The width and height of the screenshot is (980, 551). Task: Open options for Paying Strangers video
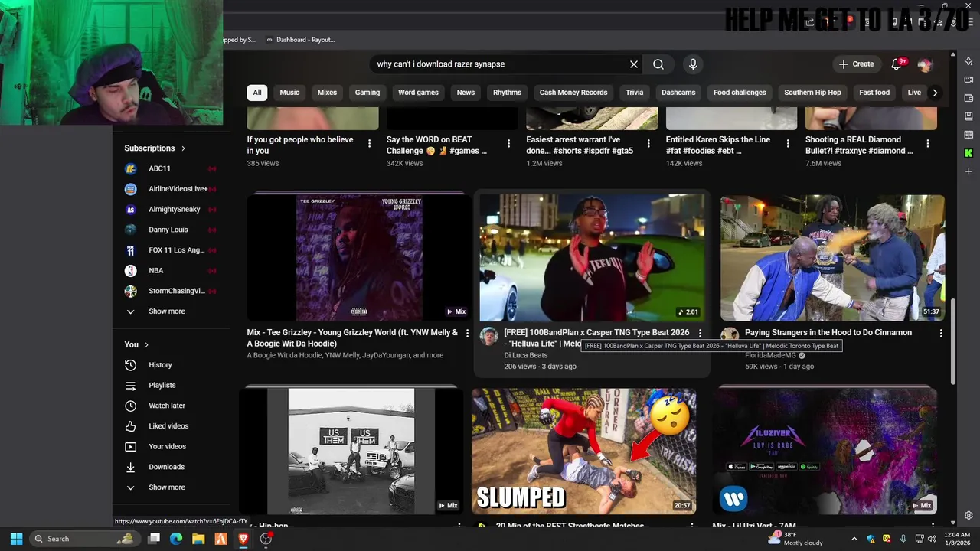pos(941,334)
